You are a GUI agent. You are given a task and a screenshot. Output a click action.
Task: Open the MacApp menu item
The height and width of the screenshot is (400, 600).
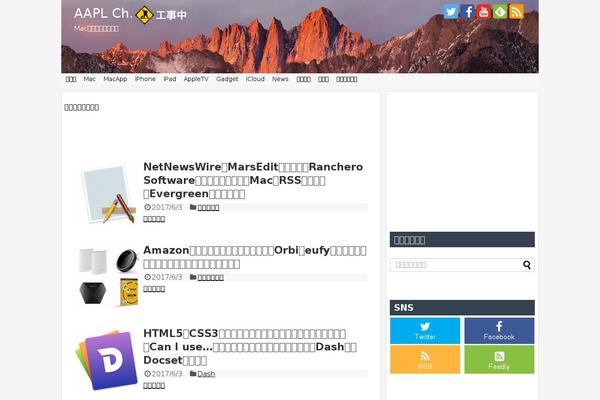coord(115,79)
